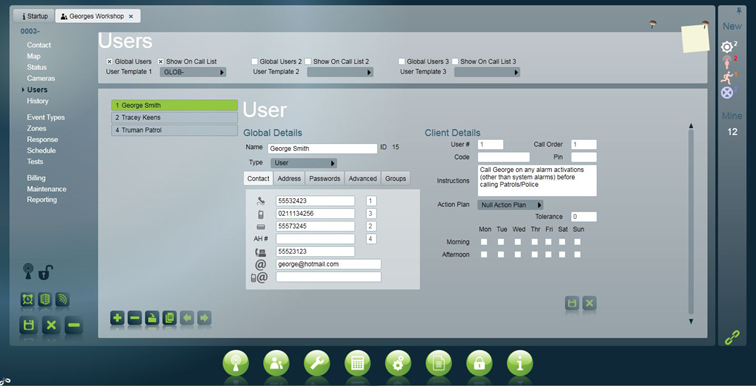Click the Name field containing George Smith
Viewport: 756px width, 386px height.
click(323, 148)
